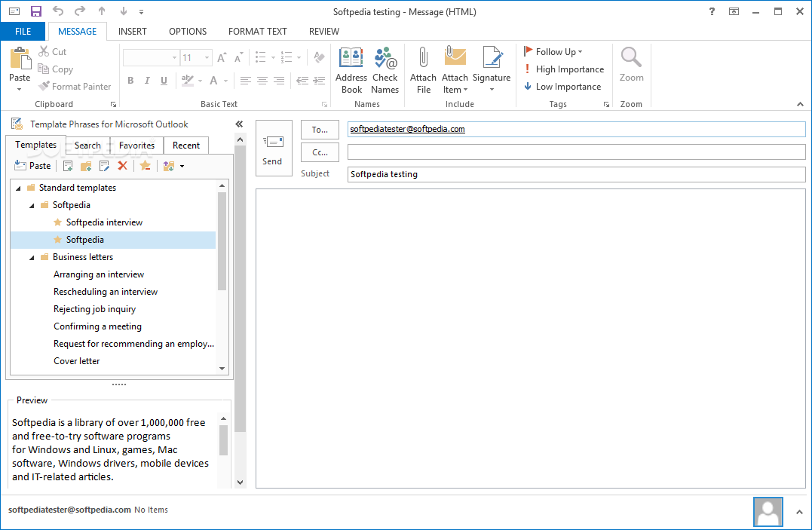Delete template with red X
This screenshot has height=530, width=812.
click(x=122, y=166)
